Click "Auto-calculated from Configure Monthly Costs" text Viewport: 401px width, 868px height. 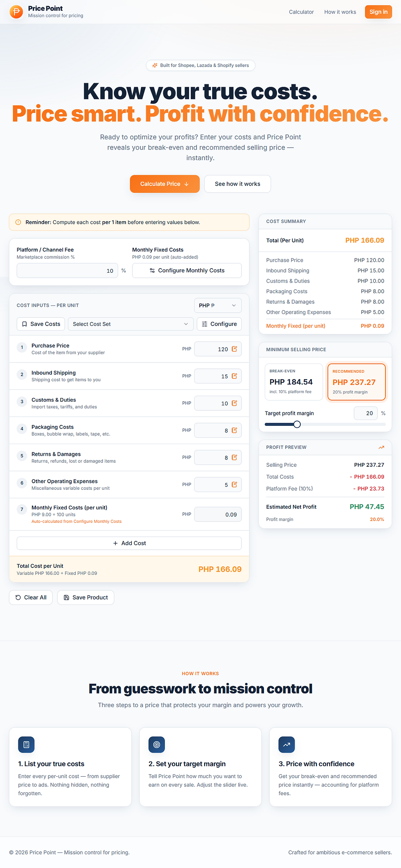pyautogui.click(x=77, y=521)
